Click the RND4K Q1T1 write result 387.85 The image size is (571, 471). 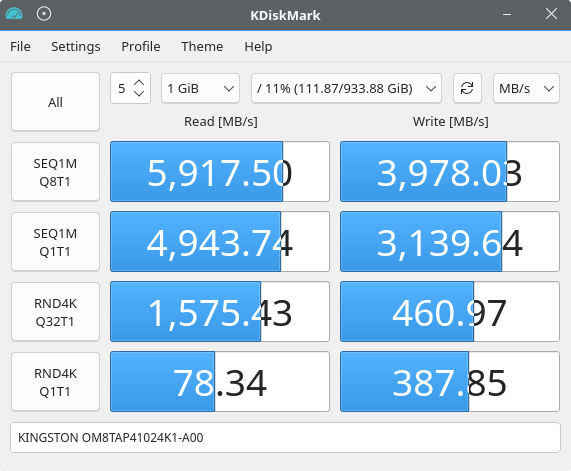pos(450,381)
